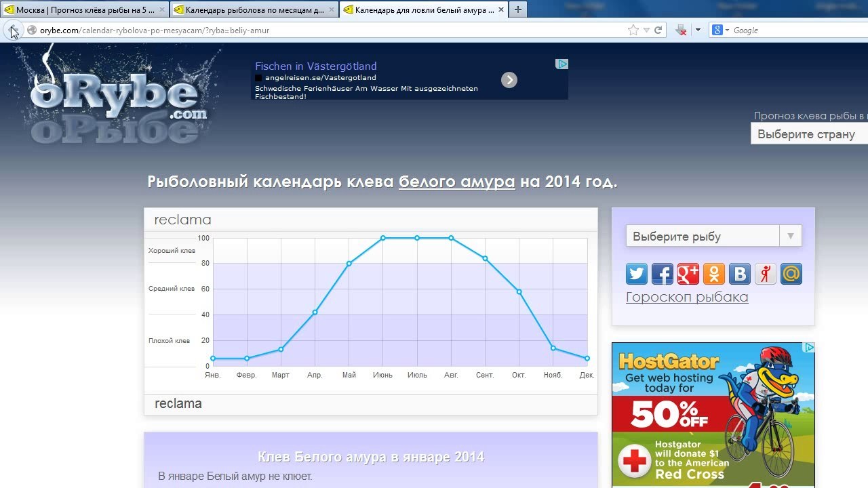Viewport: 868px width, 488px height.
Task: Share on VKontakte
Action: [740, 274]
